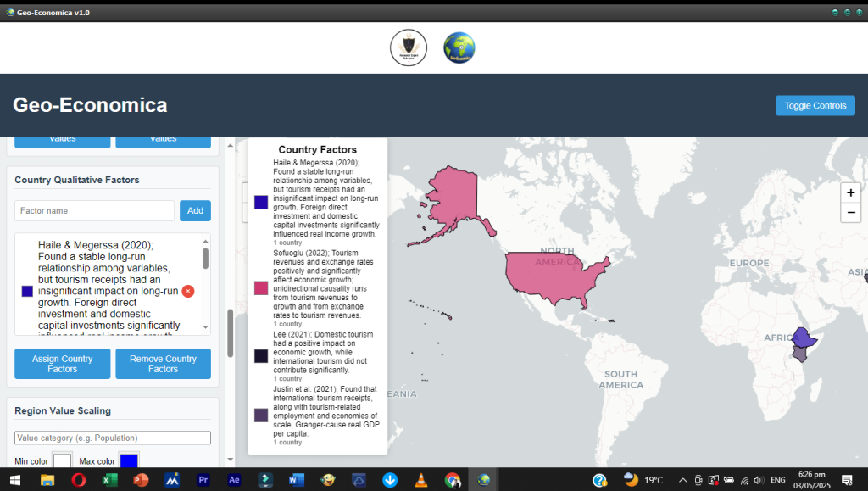Click the shield emblem logo in the header

coord(409,47)
